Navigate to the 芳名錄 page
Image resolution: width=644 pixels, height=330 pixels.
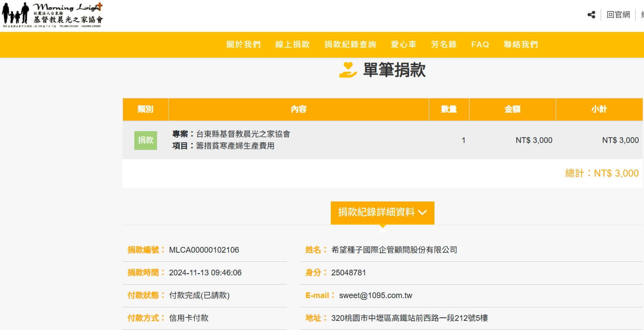tap(444, 45)
